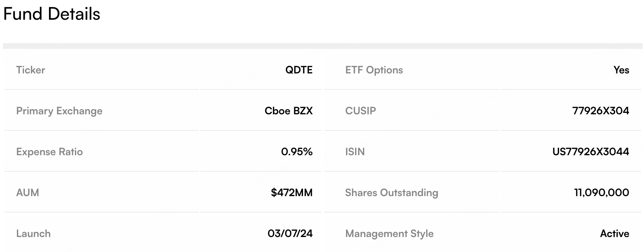The height and width of the screenshot is (252, 644).
Task: Select the ISIN code US77926X3044
Action: pos(591,152)
